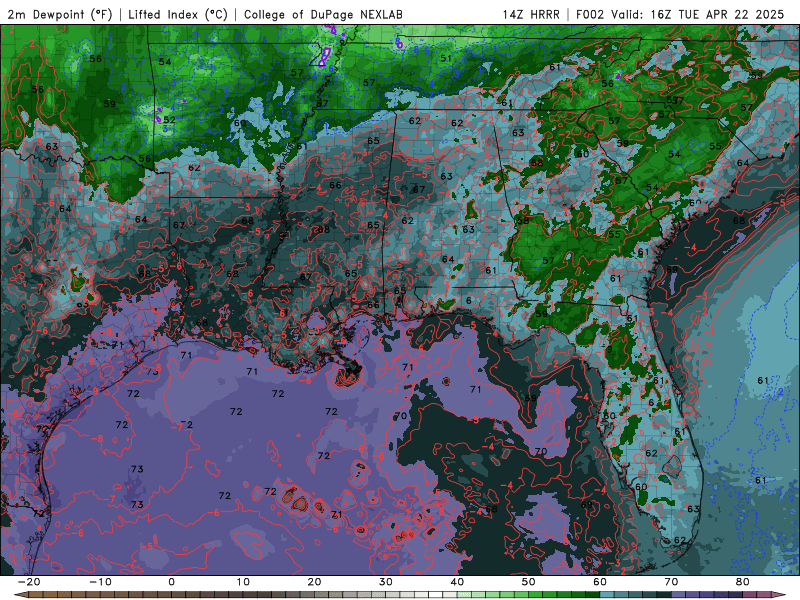Select the 'College of DuPage NEXLAB' label
This screenshot has height=600, width=800.
point(323,15)
